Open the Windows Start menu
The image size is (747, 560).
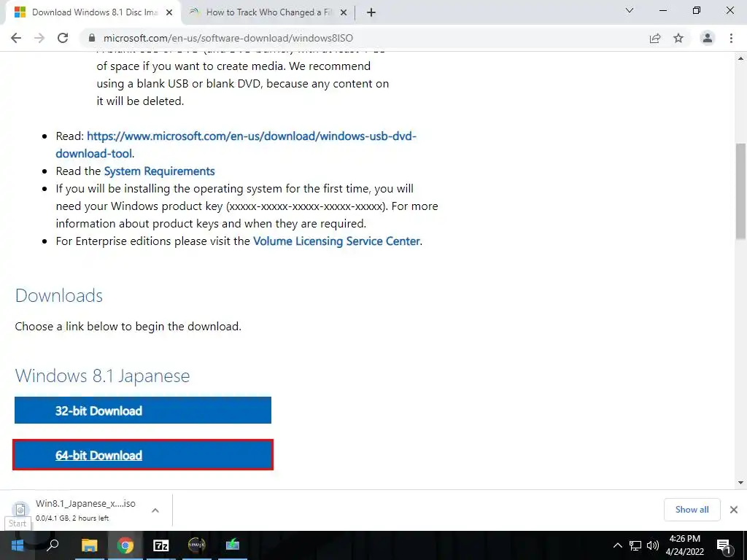point(18,545)
